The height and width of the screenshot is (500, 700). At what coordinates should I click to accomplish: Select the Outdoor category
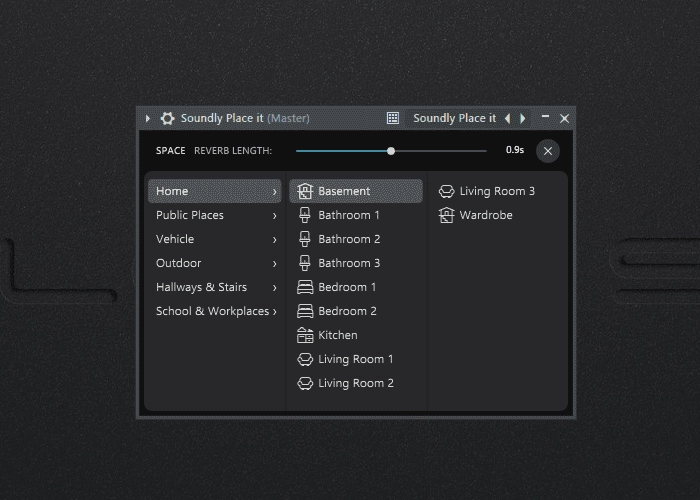point(215,263)
